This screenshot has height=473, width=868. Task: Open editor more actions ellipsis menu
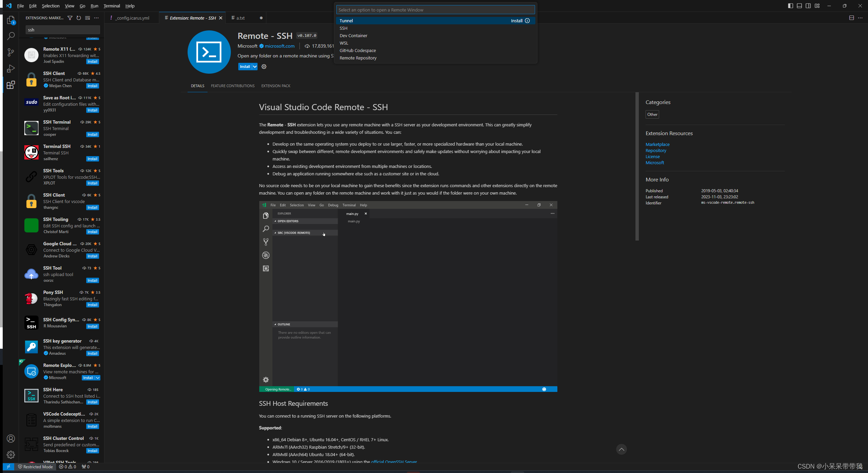860,18
